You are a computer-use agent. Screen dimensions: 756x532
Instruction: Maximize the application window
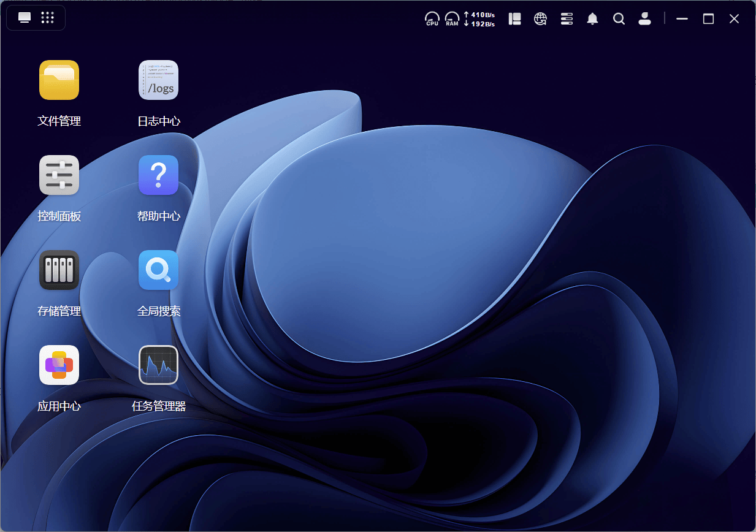708,19
